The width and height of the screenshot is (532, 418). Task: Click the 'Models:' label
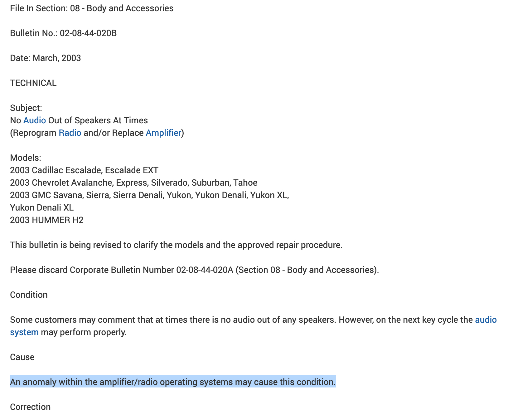tap(26, 158)
